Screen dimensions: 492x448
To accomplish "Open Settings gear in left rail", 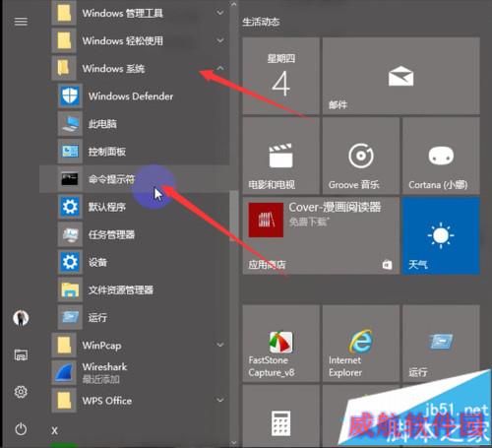I will [21, 392].
